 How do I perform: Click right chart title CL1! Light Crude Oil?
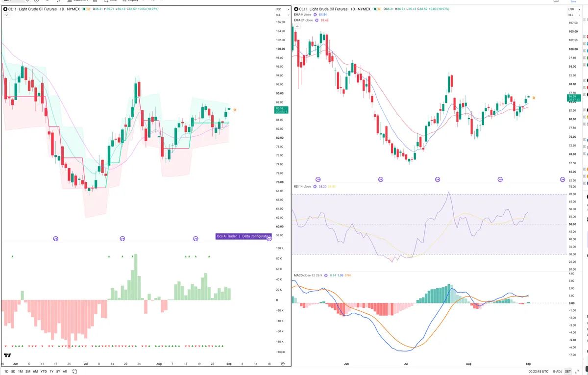pos(336,9)
